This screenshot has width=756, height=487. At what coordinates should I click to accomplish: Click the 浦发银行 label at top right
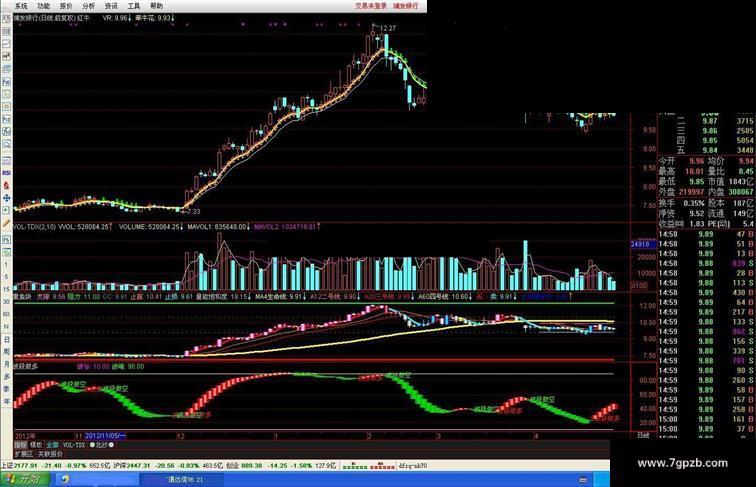405,6
